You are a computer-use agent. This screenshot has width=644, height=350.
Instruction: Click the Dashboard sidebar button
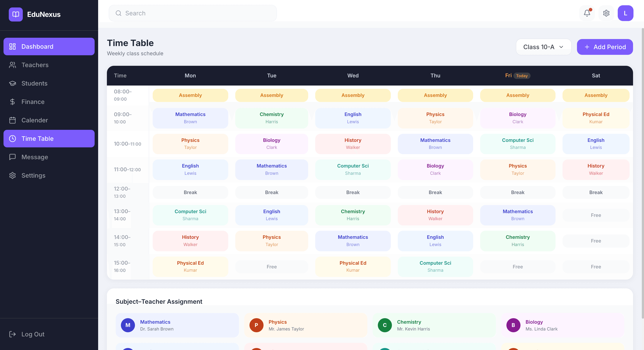click(x=49, y=46)
